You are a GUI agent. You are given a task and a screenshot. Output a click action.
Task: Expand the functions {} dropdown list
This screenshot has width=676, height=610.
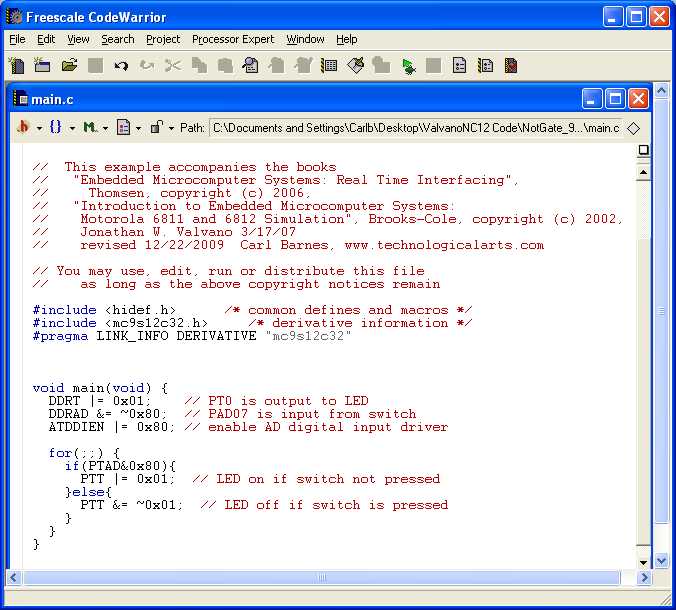[59, 128]
